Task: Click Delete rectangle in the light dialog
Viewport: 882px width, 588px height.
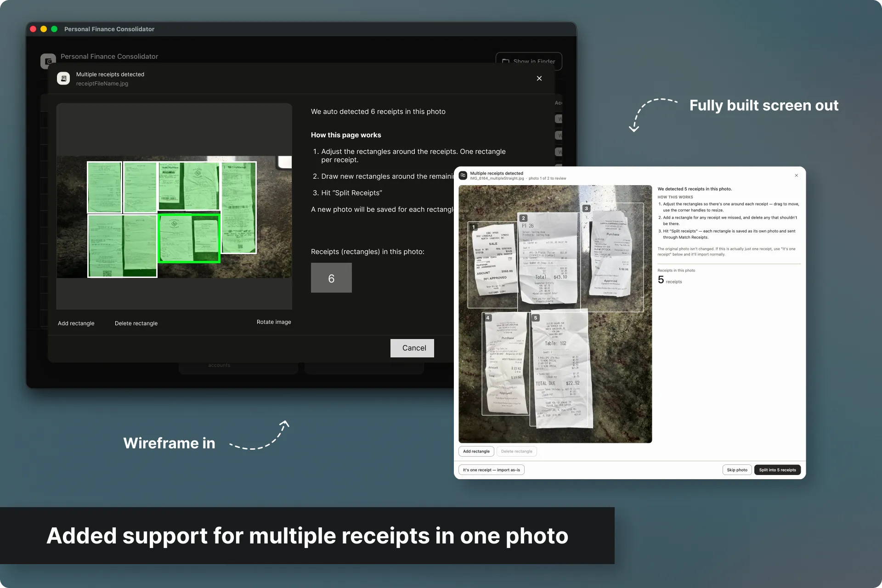Action: (517, 452)
